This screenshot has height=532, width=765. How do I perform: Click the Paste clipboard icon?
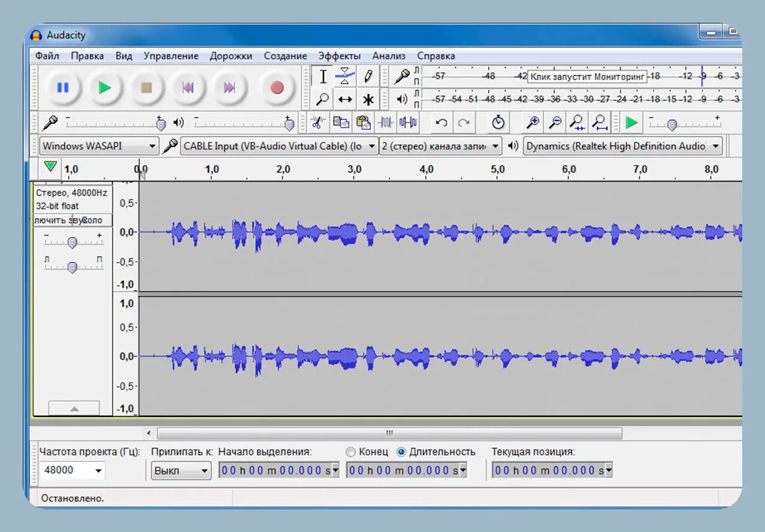click(364, 123)
